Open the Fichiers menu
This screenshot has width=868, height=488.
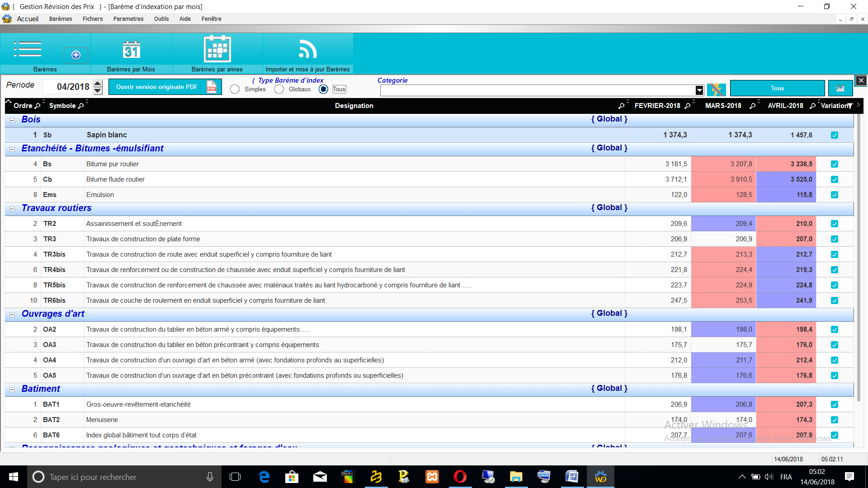pyautogui.click(x=93, y=19)
